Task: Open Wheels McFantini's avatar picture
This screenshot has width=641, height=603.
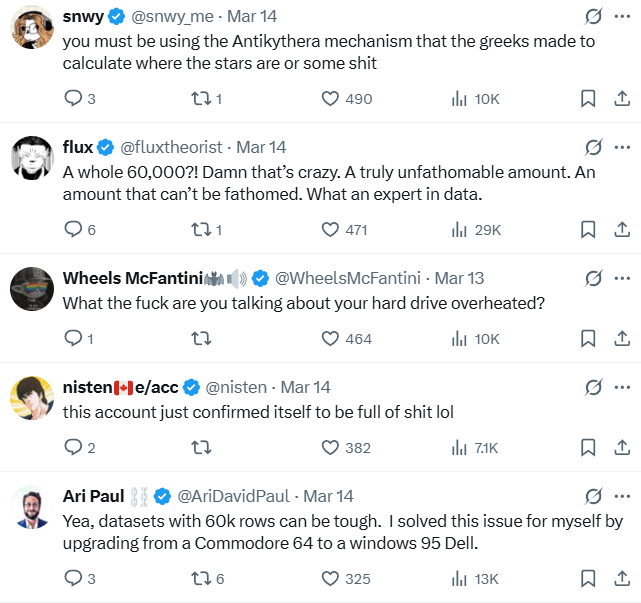Action: [x=32, y=291]
